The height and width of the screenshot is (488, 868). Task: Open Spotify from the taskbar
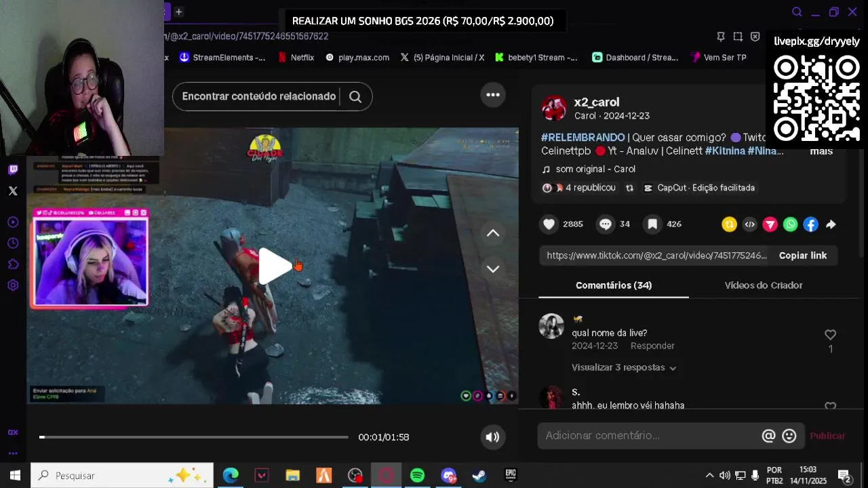(x=417, y=476)
